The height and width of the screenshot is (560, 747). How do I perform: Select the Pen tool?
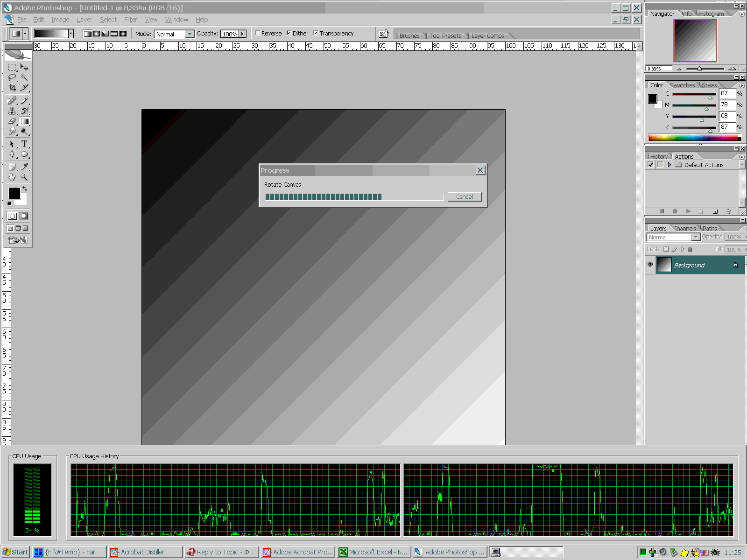[12, 154]
